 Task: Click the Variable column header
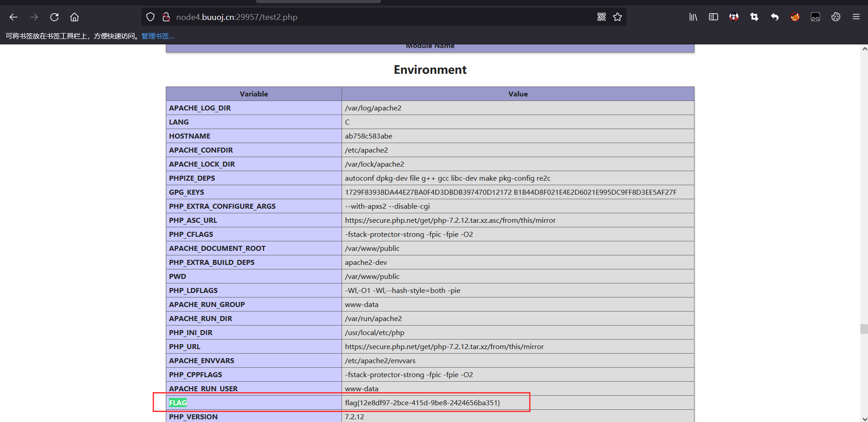(254, 94)
